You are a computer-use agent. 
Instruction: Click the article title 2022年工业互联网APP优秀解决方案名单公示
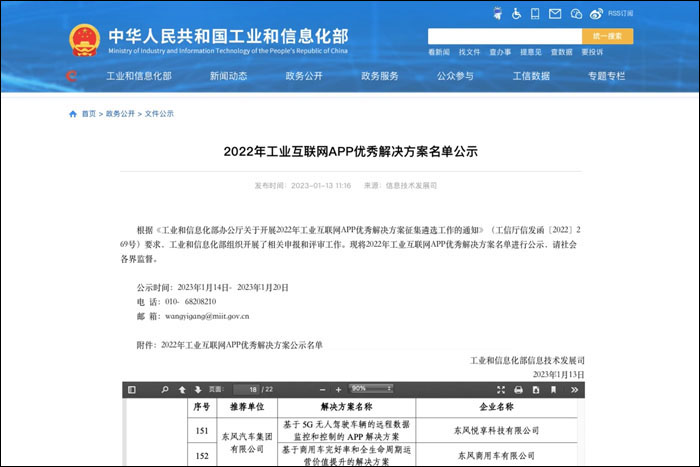350,151
